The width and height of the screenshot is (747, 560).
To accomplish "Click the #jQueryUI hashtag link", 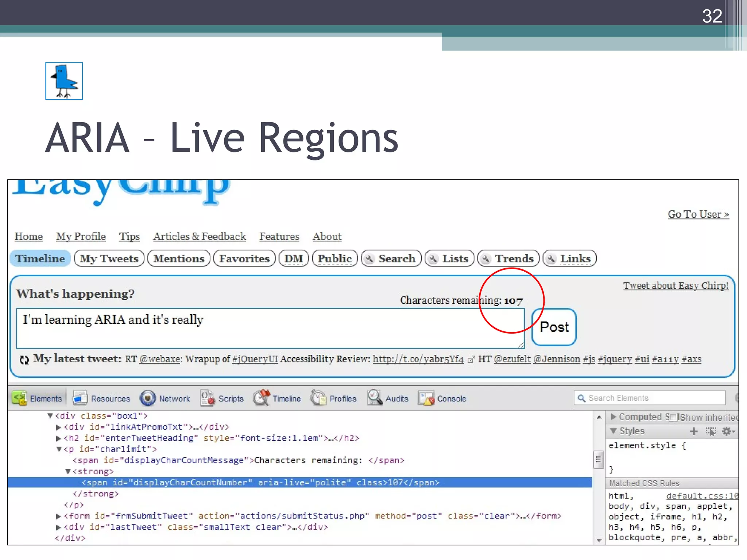I will 255,359.
